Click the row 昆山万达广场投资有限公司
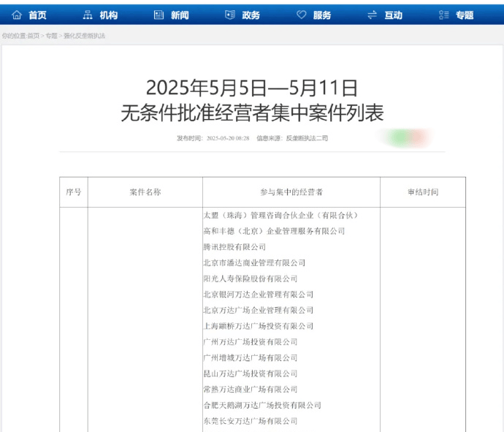 click(251, 373)
